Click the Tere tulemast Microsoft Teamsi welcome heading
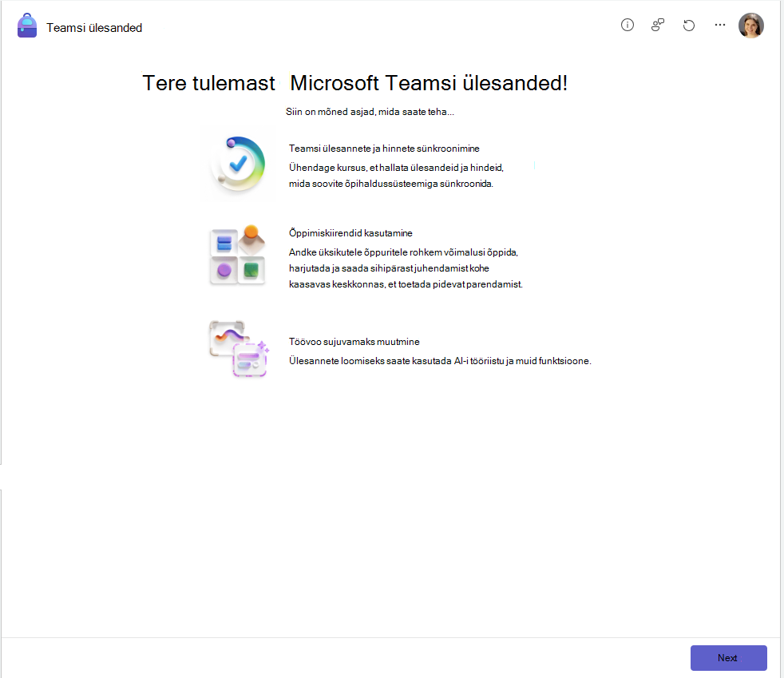Image resolution: width=784 pixels, height=678 pixels. pyautogui.click(x=355, y=83)
